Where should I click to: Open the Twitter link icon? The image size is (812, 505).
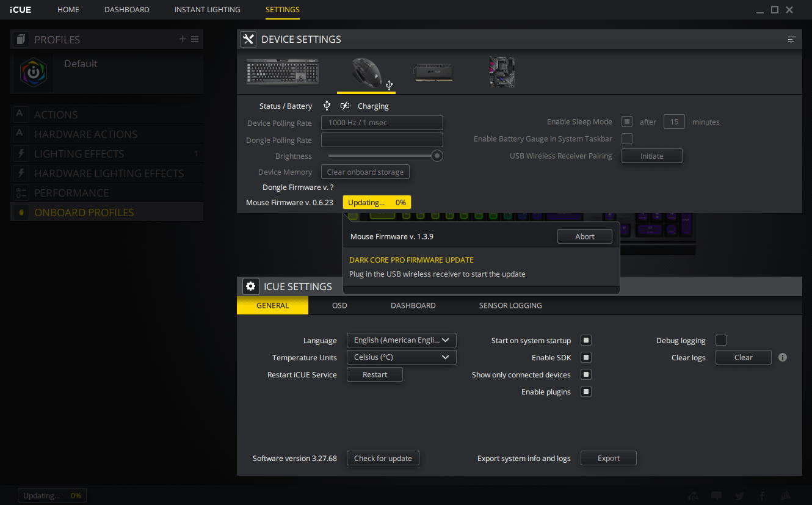click(x=740, y=496)
